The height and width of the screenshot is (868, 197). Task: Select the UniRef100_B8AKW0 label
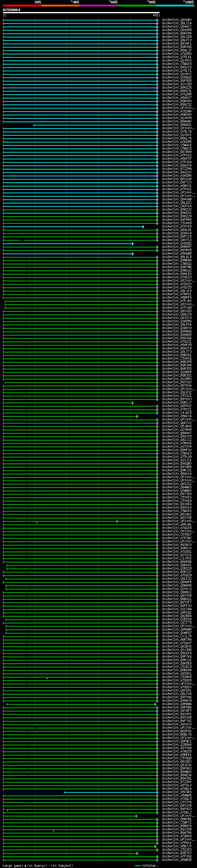click(x=176, y=121)
